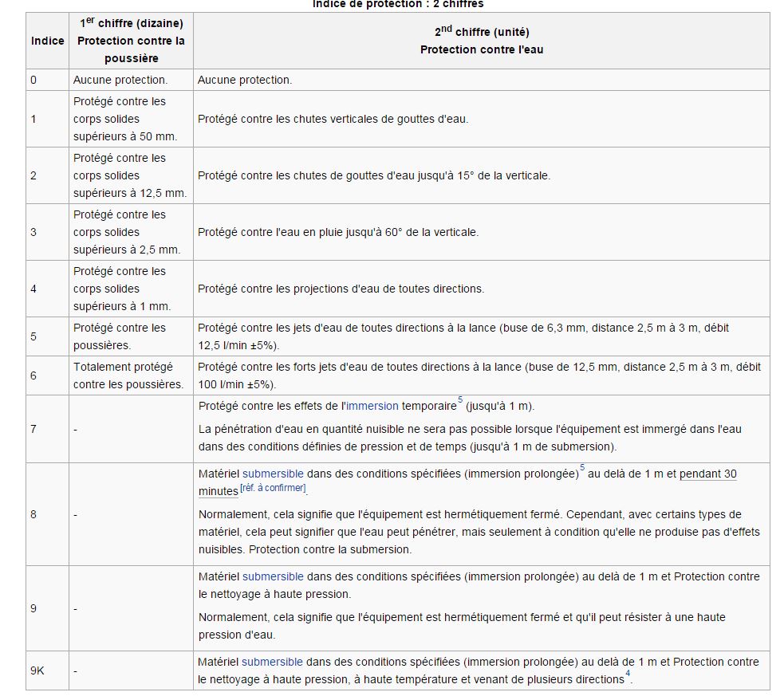This screenshot has width=784, height=696.
Task: Click footnote 4 after 'plusieurs directions'
Action: pos(628,675)
